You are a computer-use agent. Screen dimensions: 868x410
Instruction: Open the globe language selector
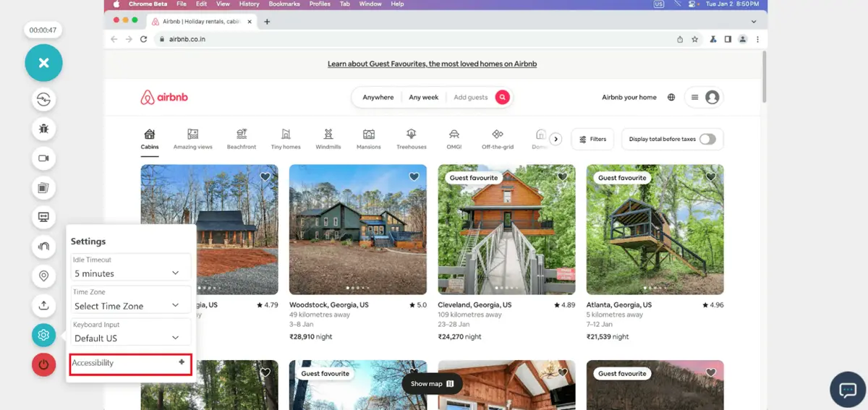[x=671, y=97]
